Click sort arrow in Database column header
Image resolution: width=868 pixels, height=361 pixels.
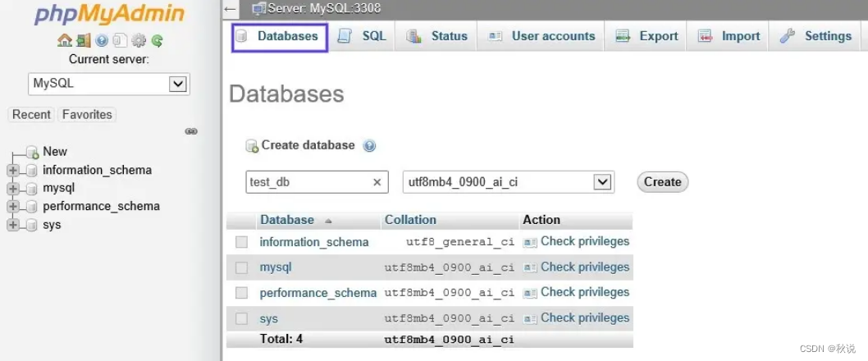point(328,221)
